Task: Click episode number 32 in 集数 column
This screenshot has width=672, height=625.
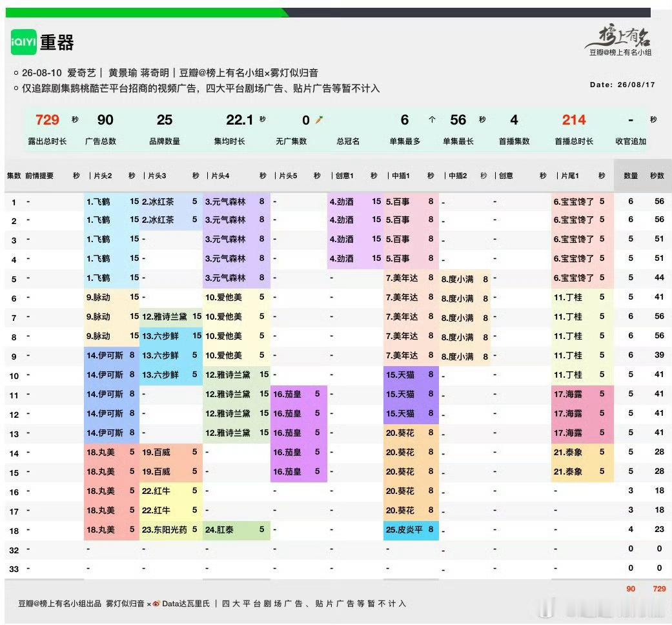Action: 14,550
